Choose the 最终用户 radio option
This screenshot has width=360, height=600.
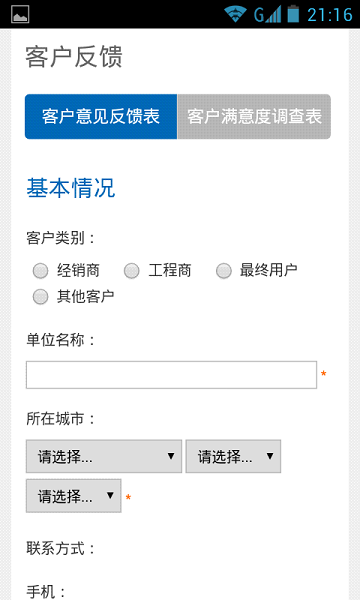224,271
